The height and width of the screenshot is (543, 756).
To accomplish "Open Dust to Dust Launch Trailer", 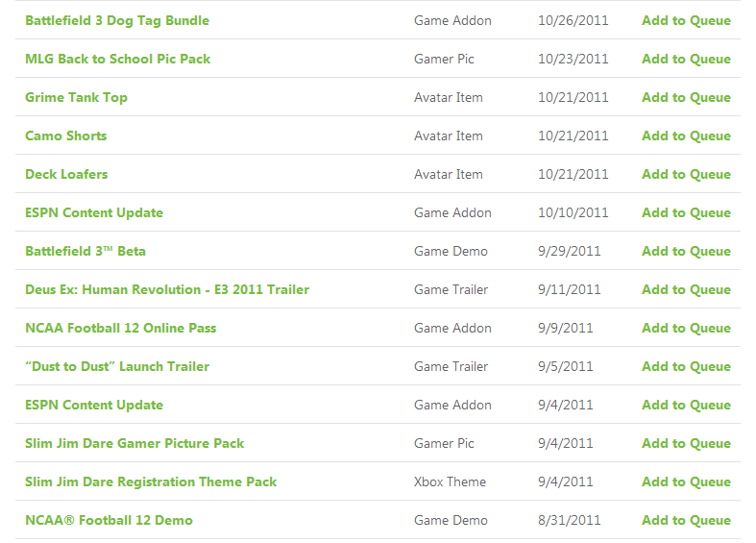I will click(x=117, y=366).
